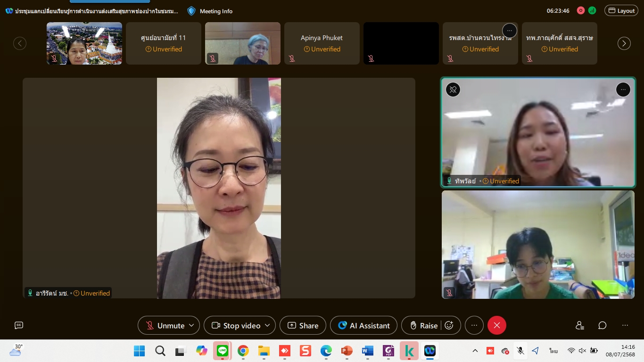Open Meeting Info at the top

click(x=210, y=11)
